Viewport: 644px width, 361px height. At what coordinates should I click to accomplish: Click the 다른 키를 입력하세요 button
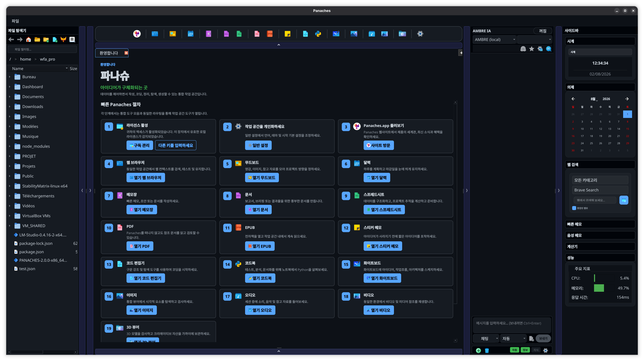175,145
